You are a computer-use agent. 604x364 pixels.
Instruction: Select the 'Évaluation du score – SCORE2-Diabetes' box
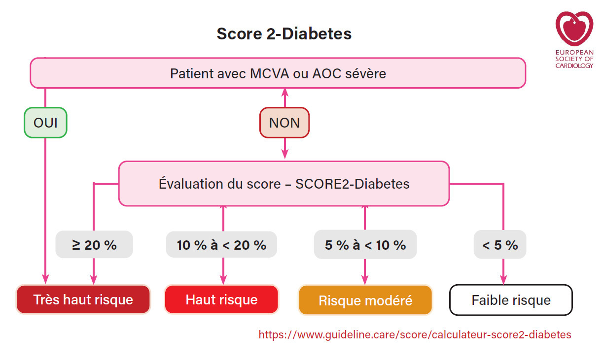click(284, 184)
